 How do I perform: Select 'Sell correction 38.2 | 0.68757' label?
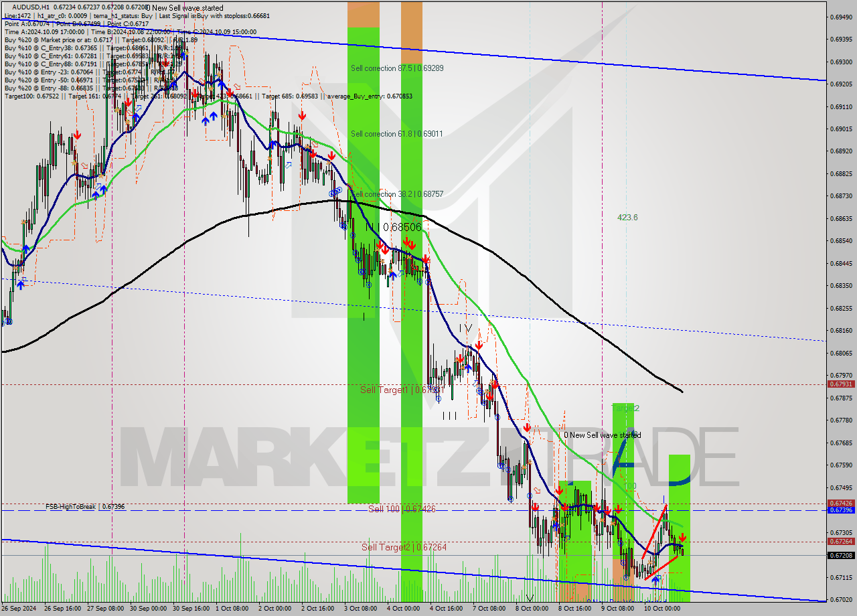point(397,194)
